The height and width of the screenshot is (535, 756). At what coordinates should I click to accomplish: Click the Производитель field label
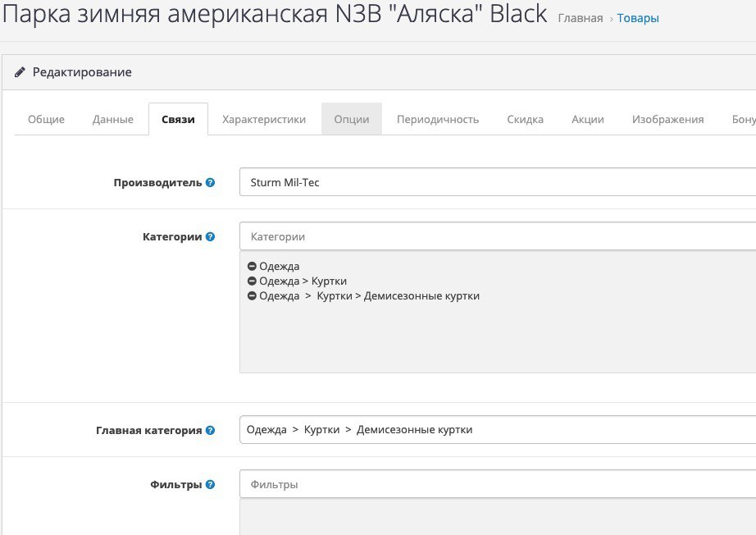(157, 183)
